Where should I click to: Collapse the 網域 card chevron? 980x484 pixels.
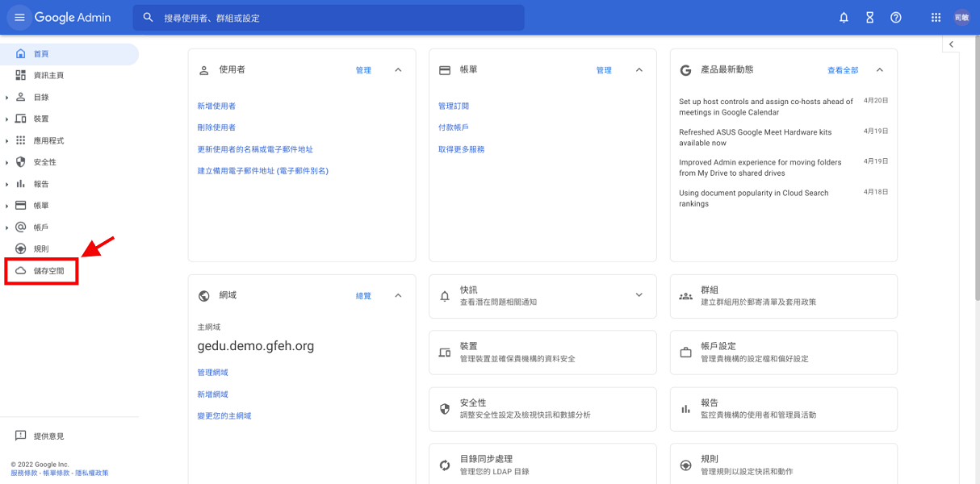[x=398, y=296]
